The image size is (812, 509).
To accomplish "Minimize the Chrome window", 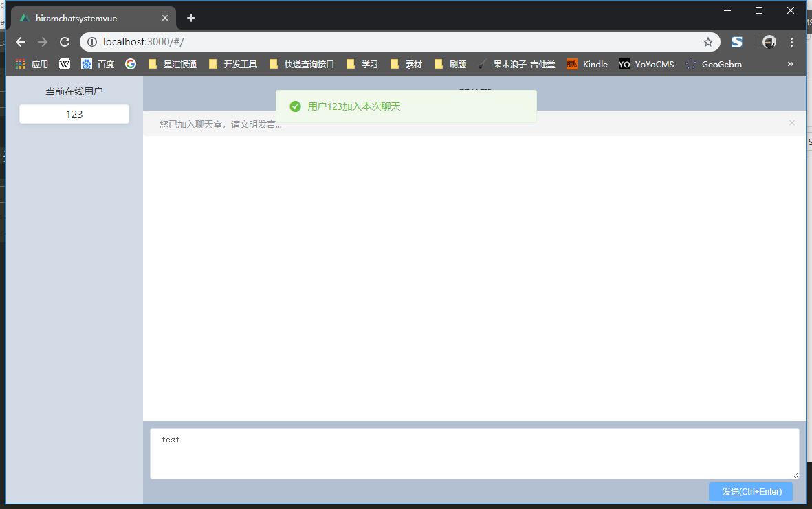I will [x=727, y=10].
